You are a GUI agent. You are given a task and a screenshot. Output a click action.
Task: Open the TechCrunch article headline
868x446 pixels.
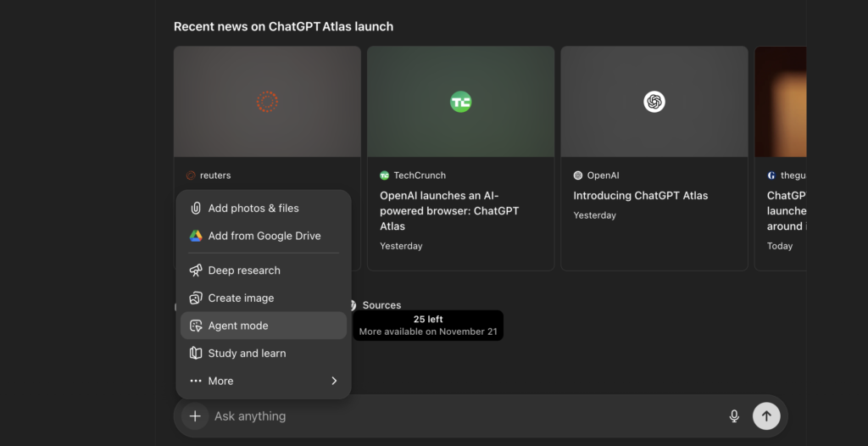[449, 210]
